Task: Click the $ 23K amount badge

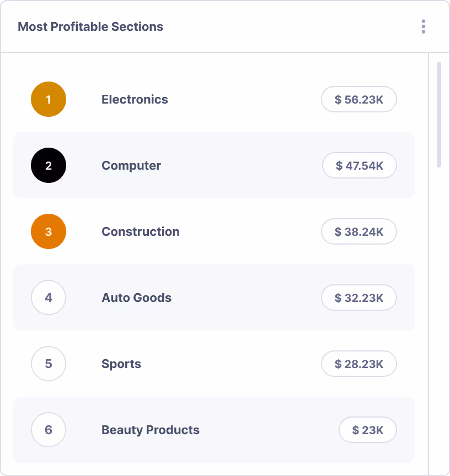Action: coord(368,430)
